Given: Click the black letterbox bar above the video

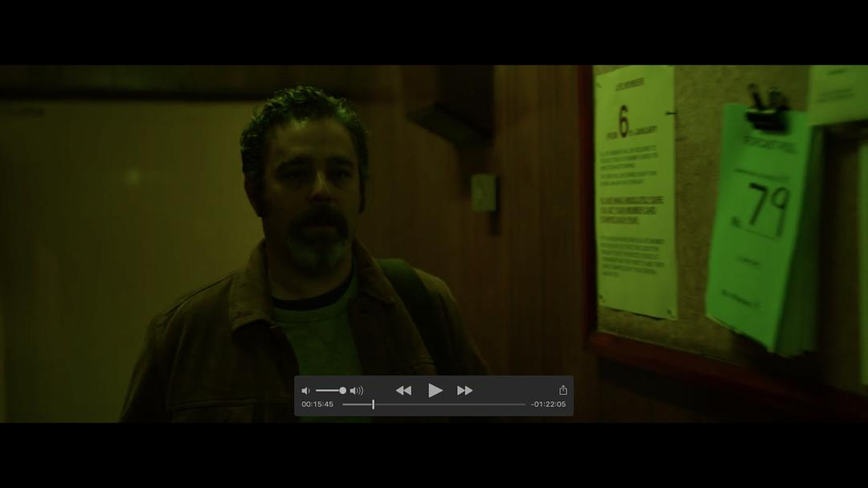Looking at the screenshot, I should tap(434, 32).
